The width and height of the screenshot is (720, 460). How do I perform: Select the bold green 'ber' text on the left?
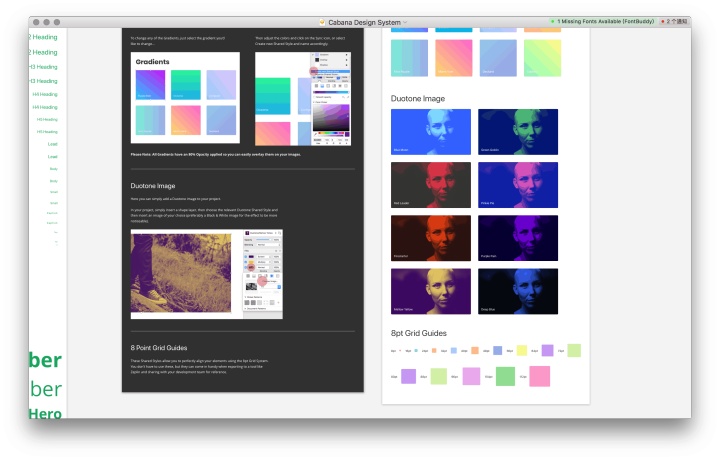click(45, 360)
